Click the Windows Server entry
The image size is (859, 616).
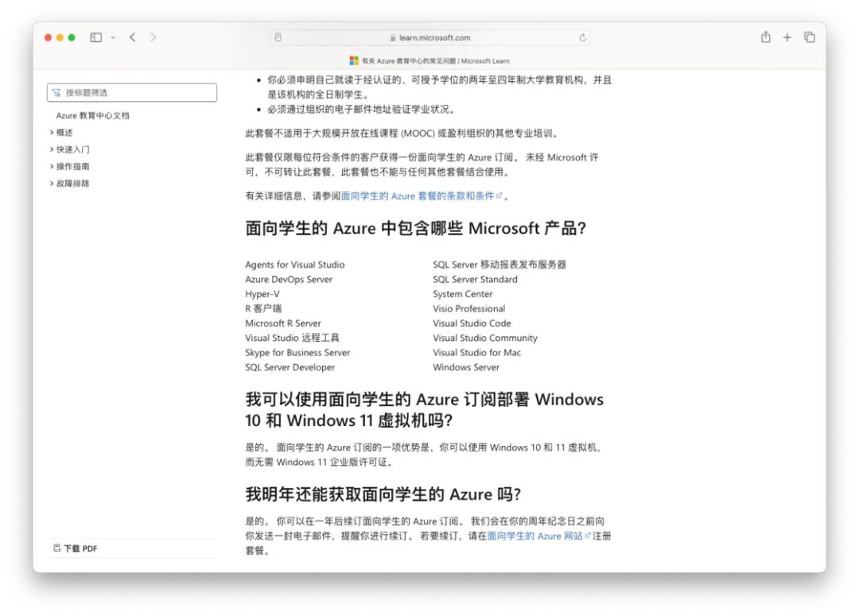465,367
